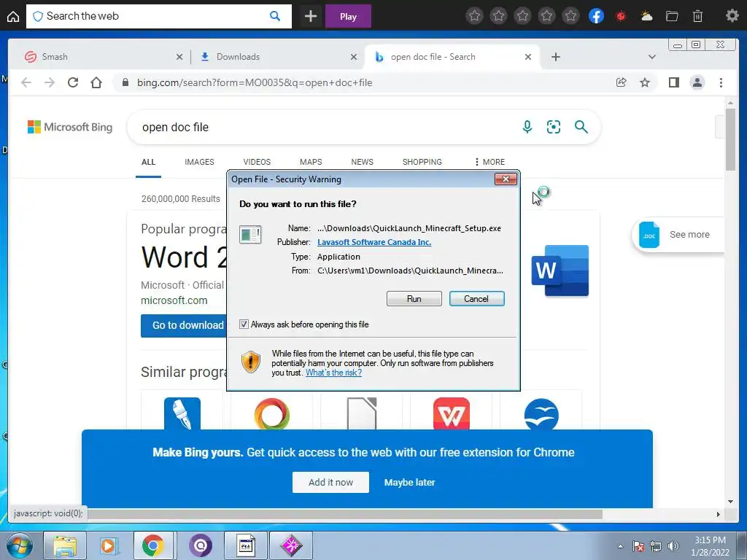
Task: Select the MAPS results tab
Action: click(311, 162)
